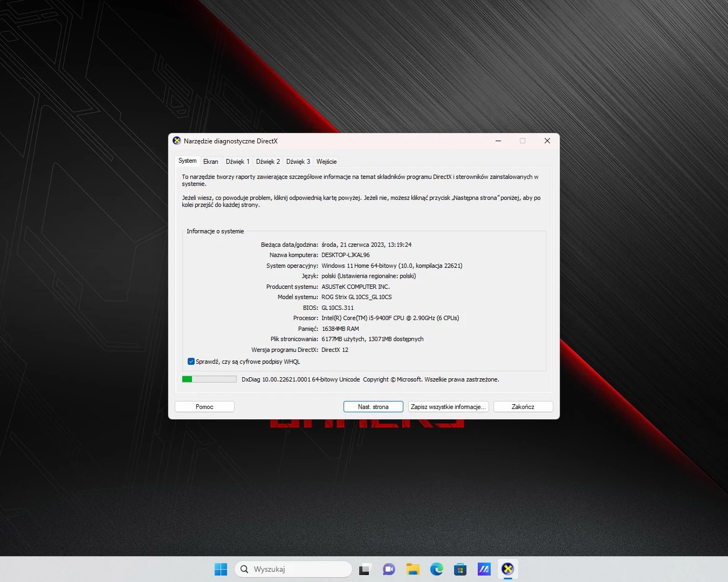
Task: Click the ASUSTeK COMPUTER INC. value
Action: click(356, 287)
